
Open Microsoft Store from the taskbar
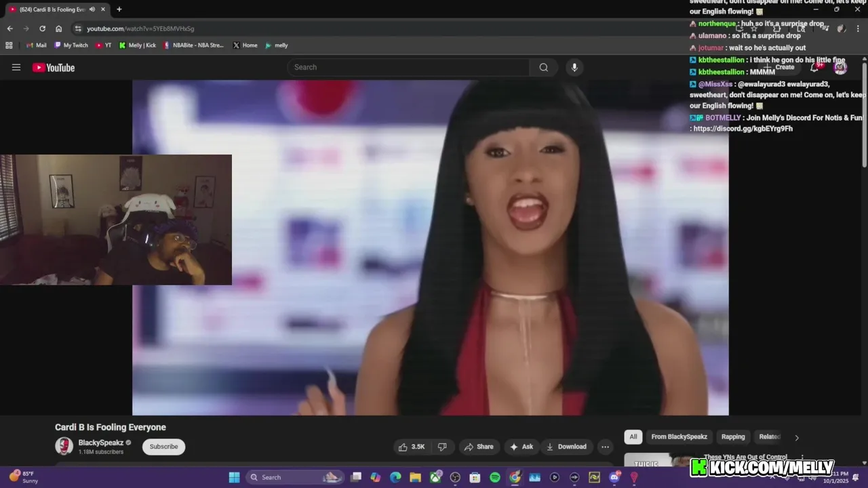pos(475,477)
